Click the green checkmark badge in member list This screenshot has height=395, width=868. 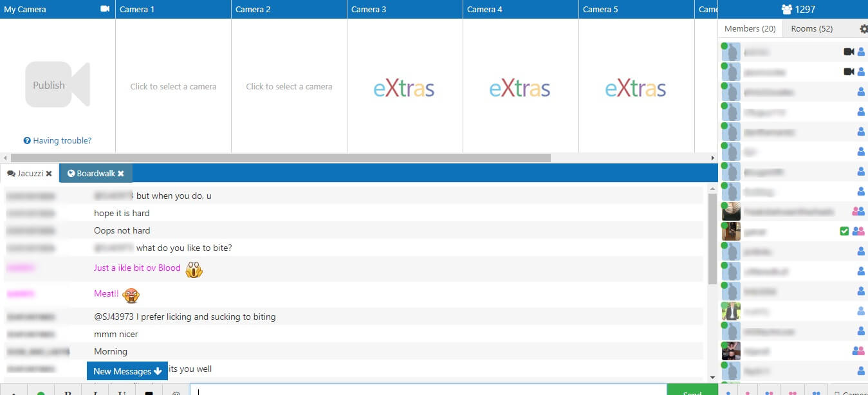[844, 231]
